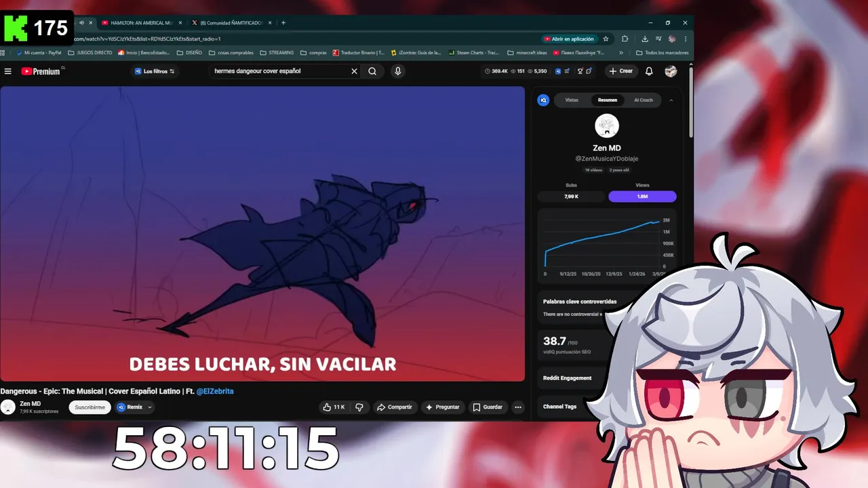The width and height of the screenshot is (868, 488).
Task: Click the magnifier search button
Action: point(372,71)
